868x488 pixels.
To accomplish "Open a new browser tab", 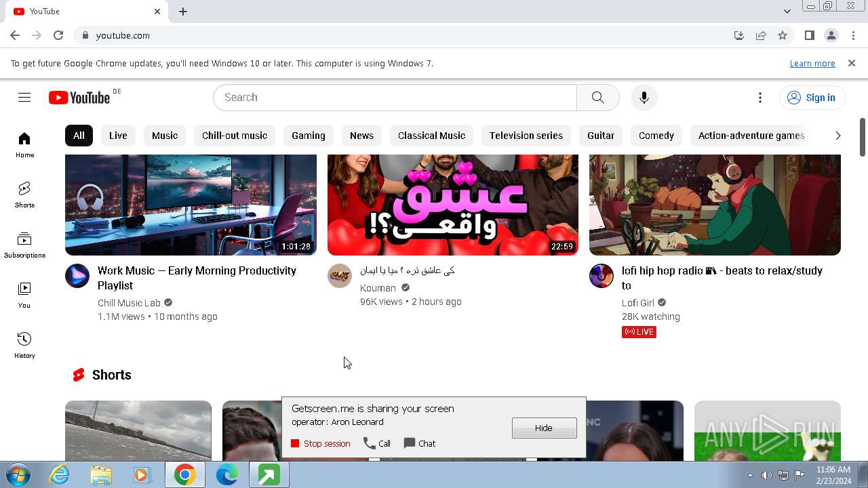I will (183, 11).
